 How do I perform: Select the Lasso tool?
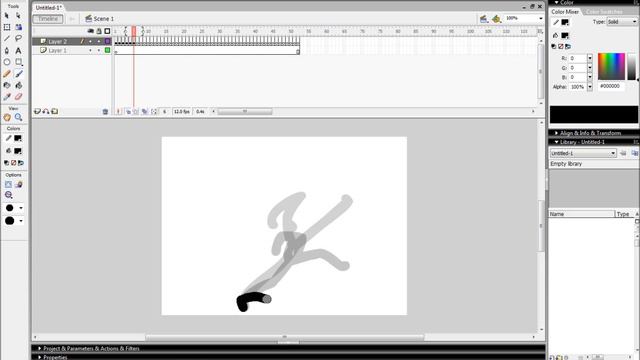tap(18, 38)
